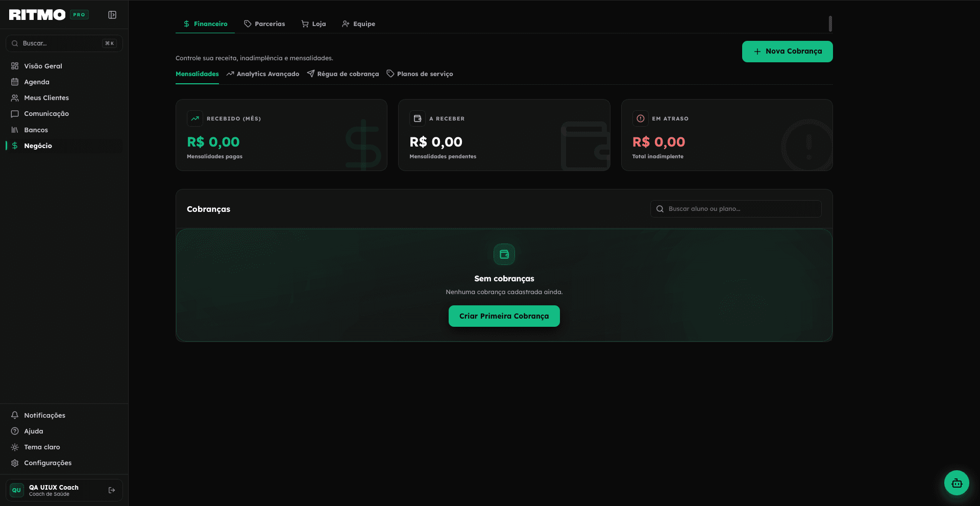Open Régua de cobrança sub-tab
The height and width of the screenshot is (506, 980).
[x=343, y=74]
